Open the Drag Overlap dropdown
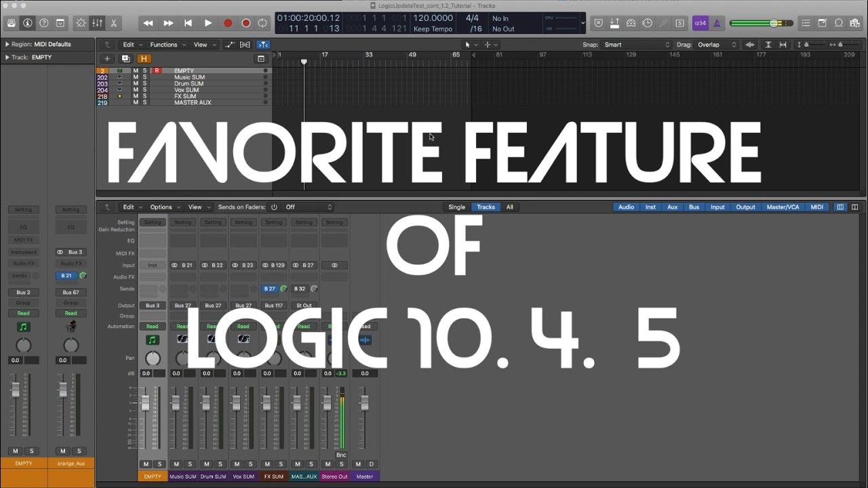868x488 pixels. tap(717, 45)
